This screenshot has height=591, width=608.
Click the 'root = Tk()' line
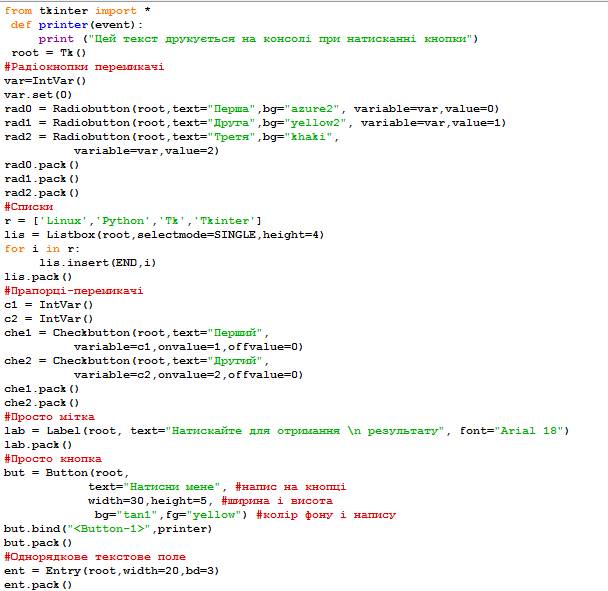pos(48,53)
